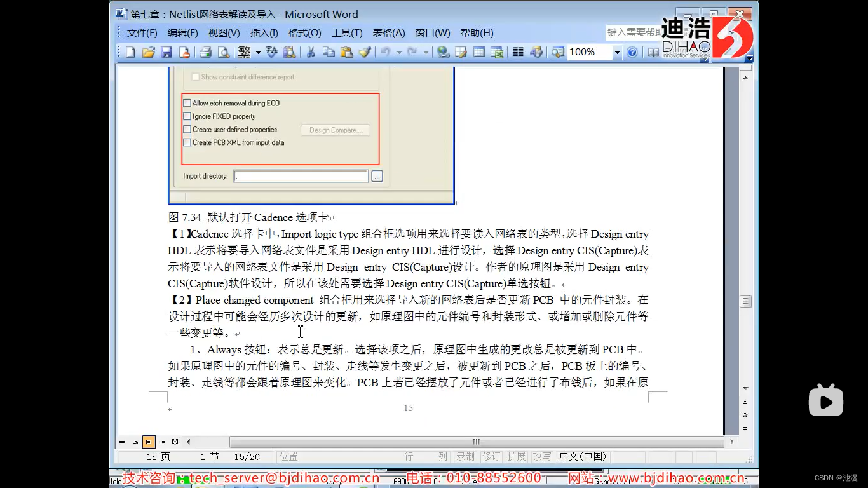Viewport: 868px width, 488px height.
Task: Create a new blank document
Action: point(130,52)
